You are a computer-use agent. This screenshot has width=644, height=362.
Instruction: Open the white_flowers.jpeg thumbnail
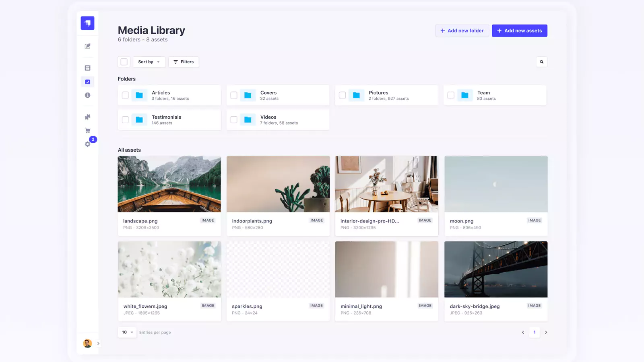[x=169, y=269]
